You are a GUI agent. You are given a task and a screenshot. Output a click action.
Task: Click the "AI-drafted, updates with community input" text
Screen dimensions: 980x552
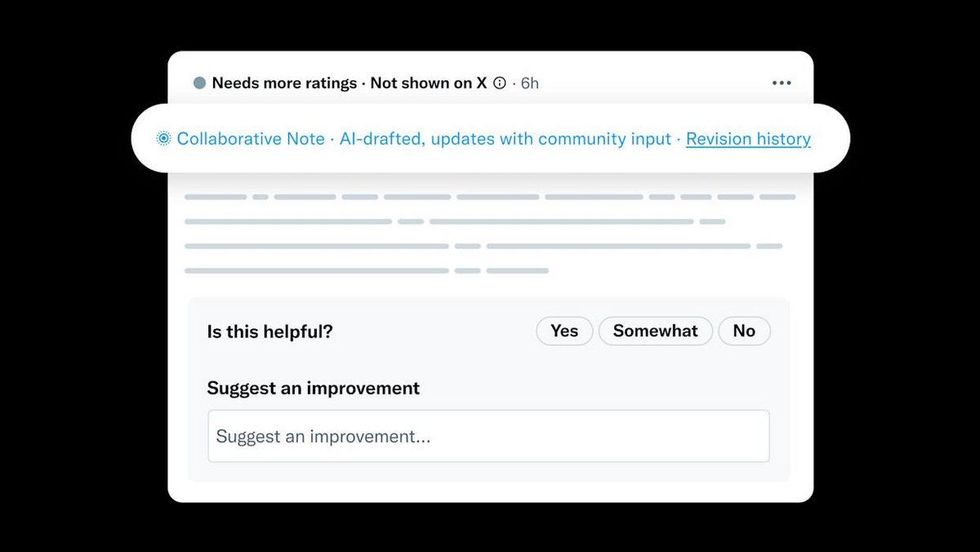point(506,140)
